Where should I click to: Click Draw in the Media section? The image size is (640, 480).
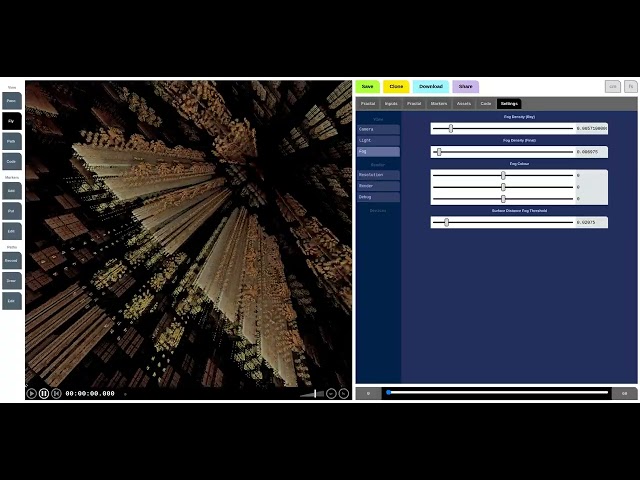12,281
